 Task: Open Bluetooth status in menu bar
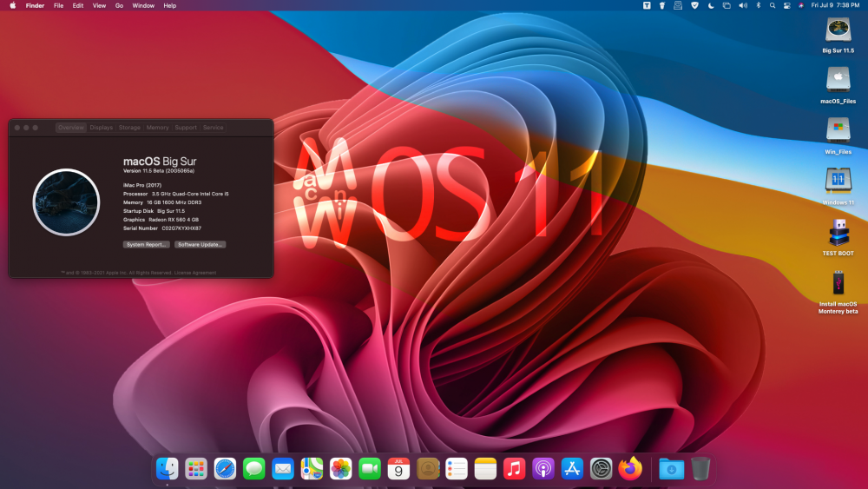[x=759, y=5]
